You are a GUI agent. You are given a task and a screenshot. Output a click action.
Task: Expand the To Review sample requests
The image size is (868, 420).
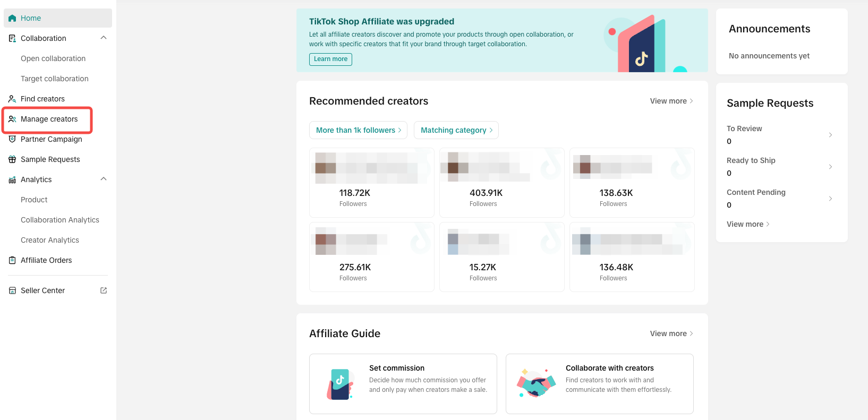click(x=830, y=135)
